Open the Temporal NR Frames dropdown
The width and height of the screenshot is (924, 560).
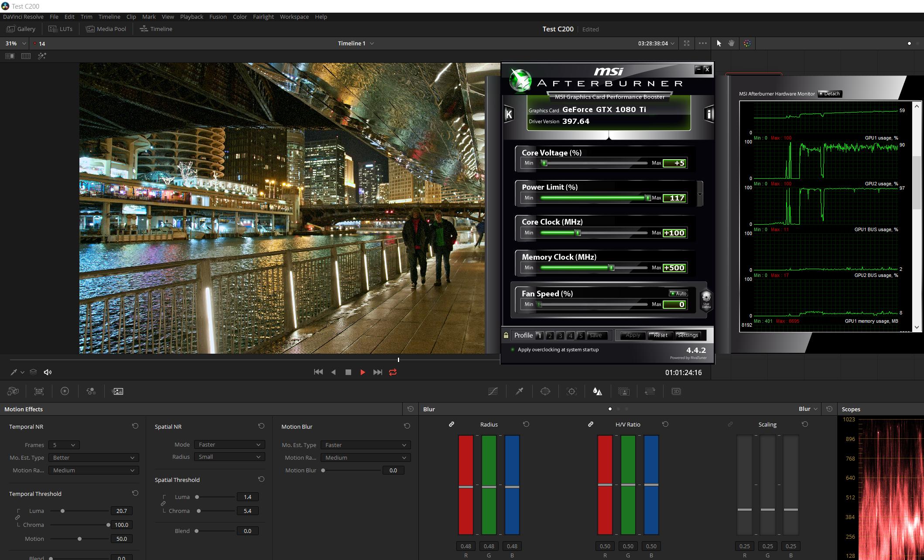64,445
